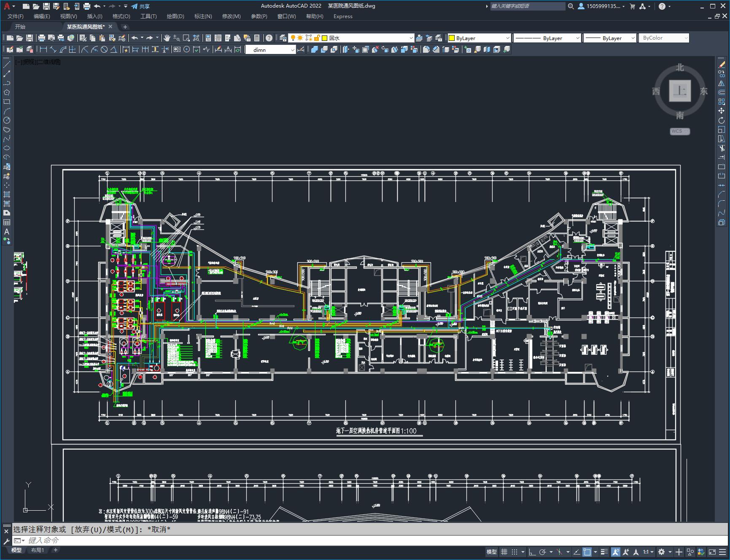The width and height of the screenshot is (730, 560).
Task: Click the 共享 share button
Action: click(x=140, y=6)
